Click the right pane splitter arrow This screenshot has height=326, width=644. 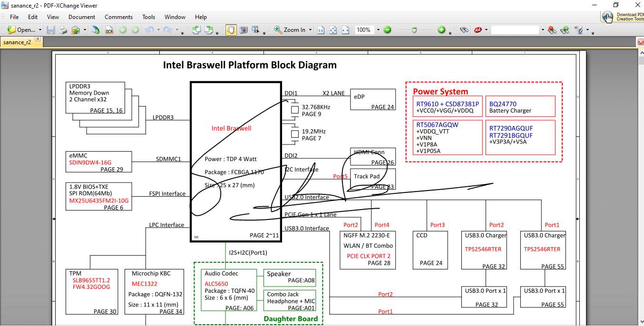point(577,219)
